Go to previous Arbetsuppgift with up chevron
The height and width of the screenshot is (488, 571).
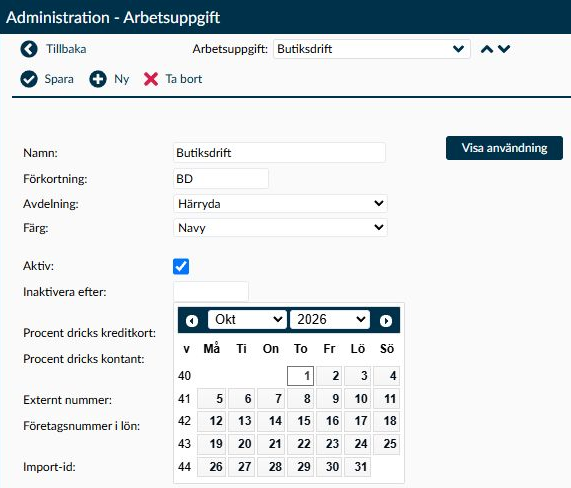(487, 49)
